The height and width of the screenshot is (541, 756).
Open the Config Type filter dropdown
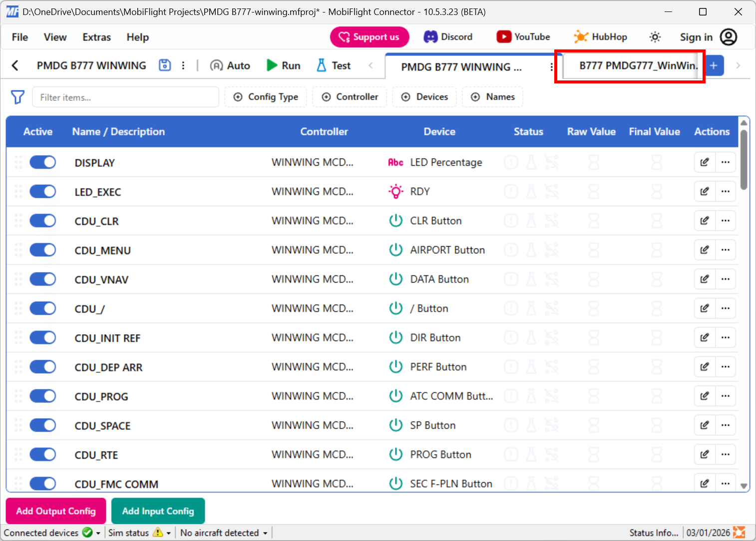(266, 97)
